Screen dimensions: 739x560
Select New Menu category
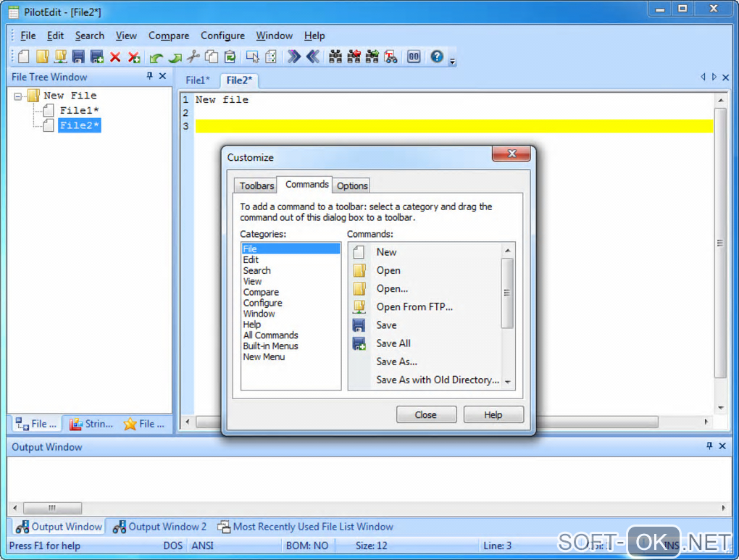tap(291, 357)
